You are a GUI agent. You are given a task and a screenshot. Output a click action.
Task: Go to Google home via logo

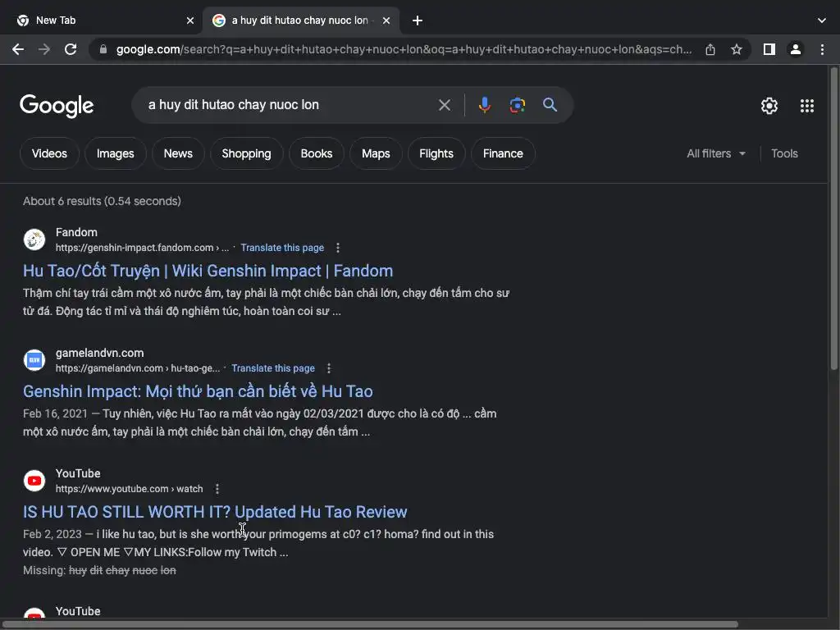pyautogui.click(x=57, y=106)
